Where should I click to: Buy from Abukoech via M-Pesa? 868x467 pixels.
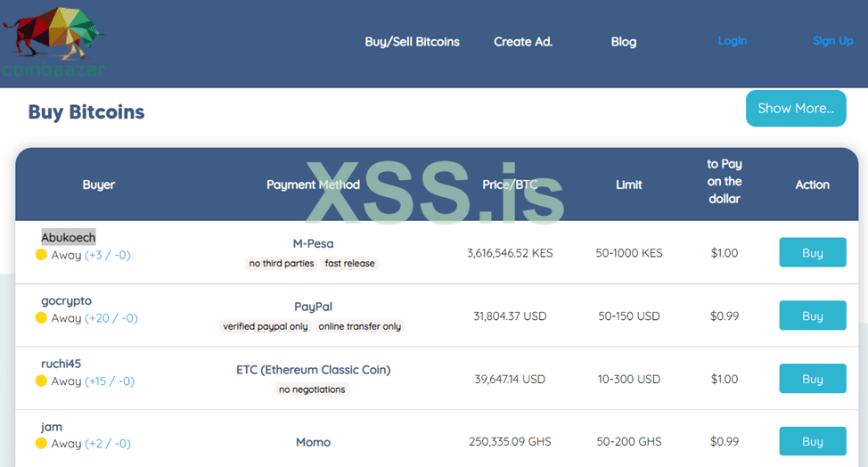812,252
